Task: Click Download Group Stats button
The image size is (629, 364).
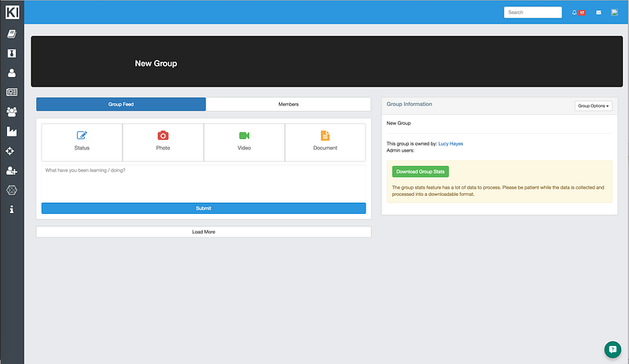Action: pos(421,171)
